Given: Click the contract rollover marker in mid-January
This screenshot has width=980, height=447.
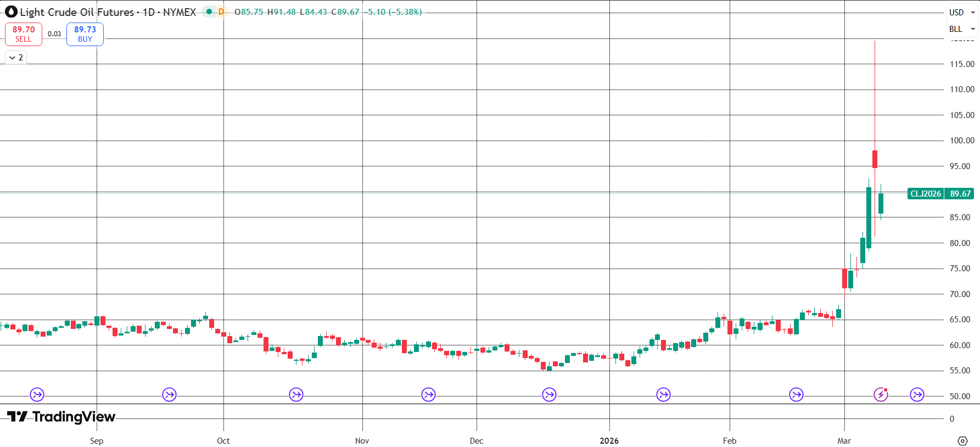Looking at the screenshot, I should (x=663, y=394).
